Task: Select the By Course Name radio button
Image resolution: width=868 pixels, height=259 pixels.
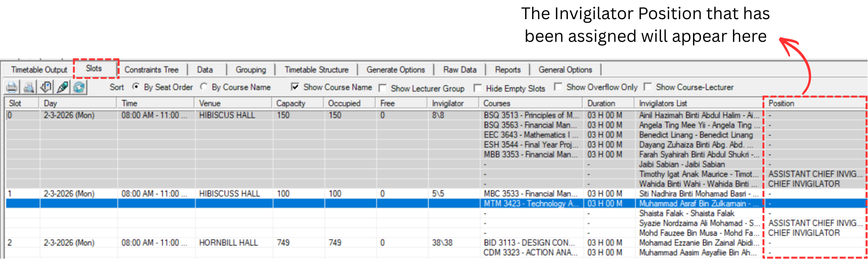Action: point(204,87)
